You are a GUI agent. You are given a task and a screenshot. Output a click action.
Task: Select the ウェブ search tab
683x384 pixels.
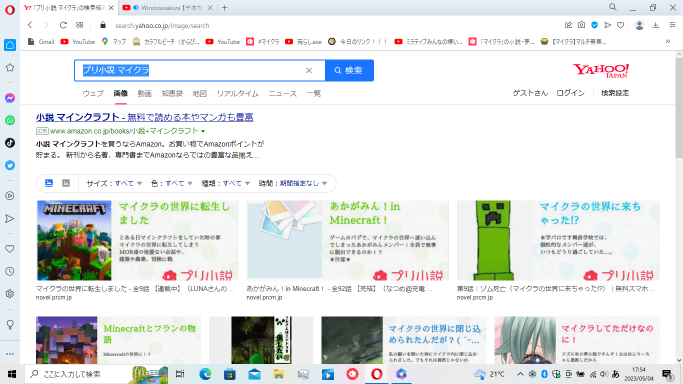(x=93, y=94)
